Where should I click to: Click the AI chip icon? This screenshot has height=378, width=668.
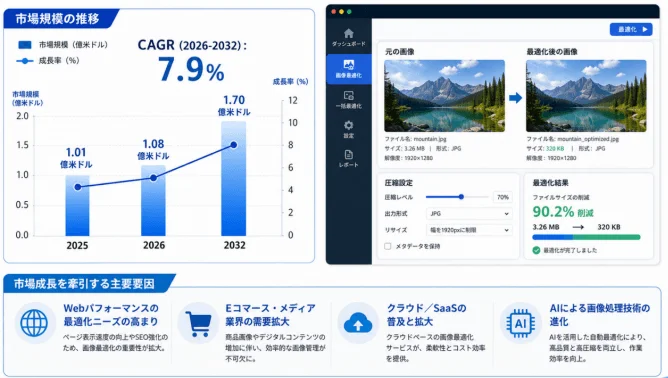pos(520,323)
